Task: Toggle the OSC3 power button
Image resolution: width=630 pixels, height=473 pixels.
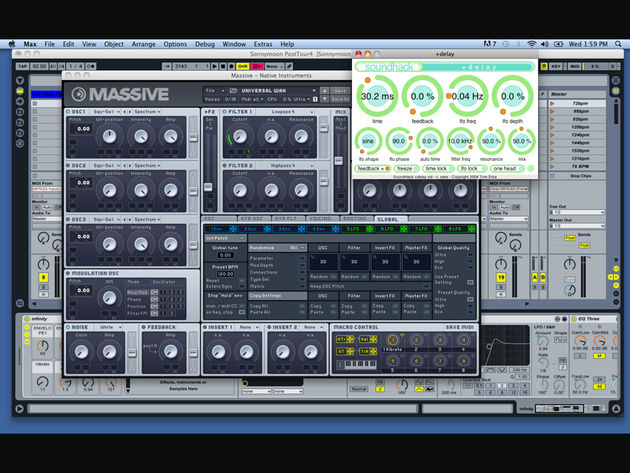Action: coord(68,219)
